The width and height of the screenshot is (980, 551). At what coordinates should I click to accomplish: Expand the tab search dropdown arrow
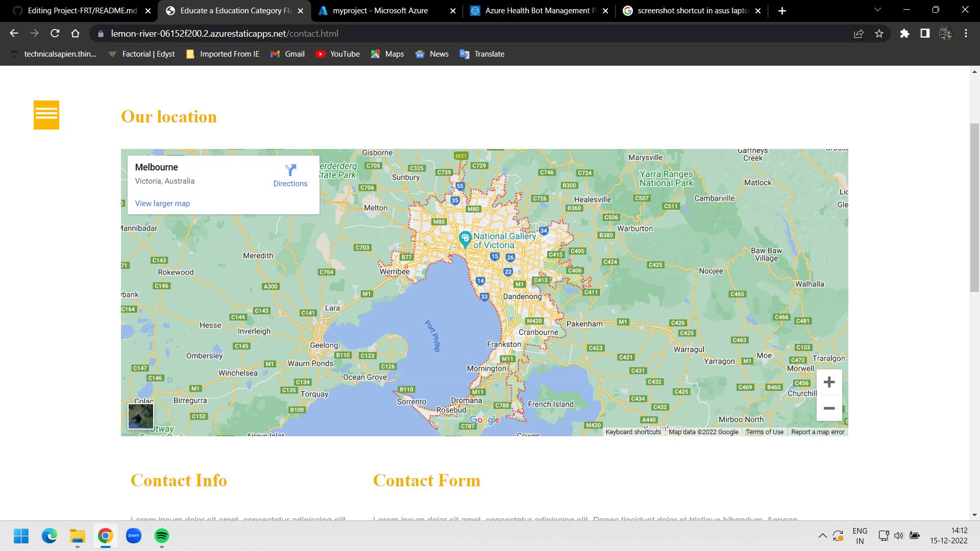point(877,10)
